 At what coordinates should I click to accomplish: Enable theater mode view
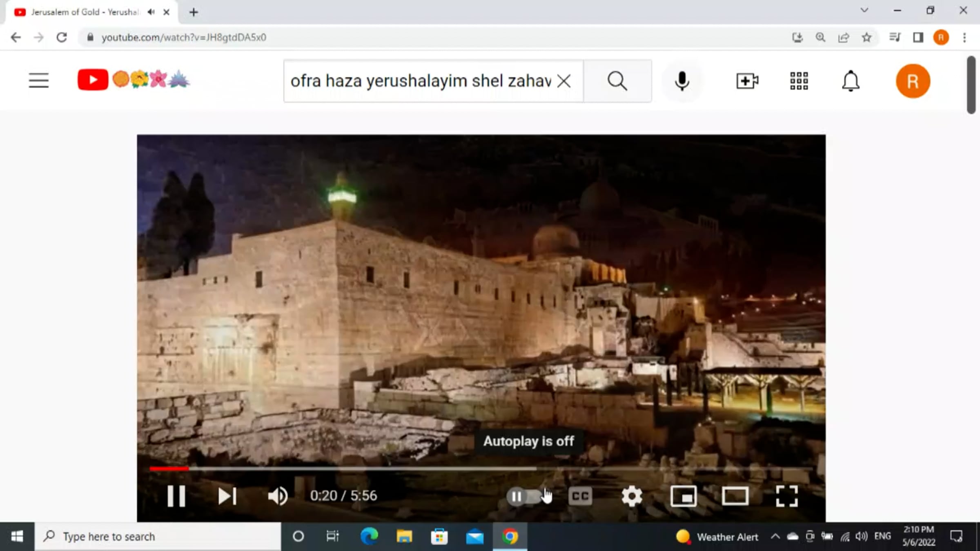point(735,496)
